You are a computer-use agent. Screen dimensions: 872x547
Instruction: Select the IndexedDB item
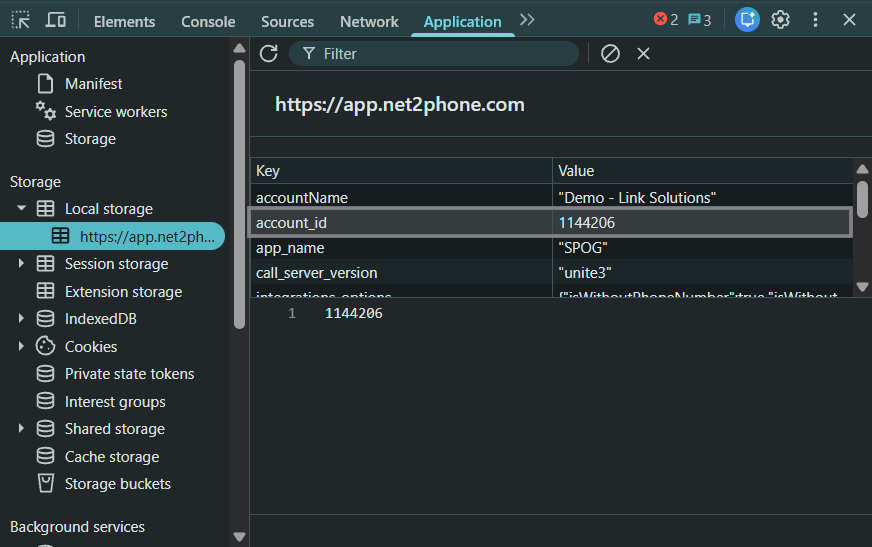point(101,319)
